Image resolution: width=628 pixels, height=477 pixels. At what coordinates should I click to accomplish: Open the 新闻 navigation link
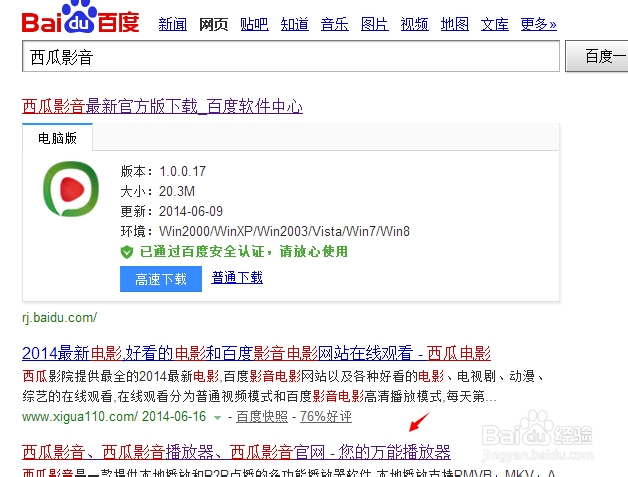pos(173,24)
